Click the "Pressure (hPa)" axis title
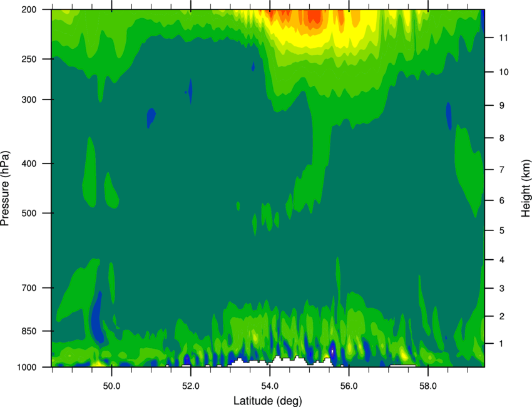 pyautogui.click(x=6, y=188)
